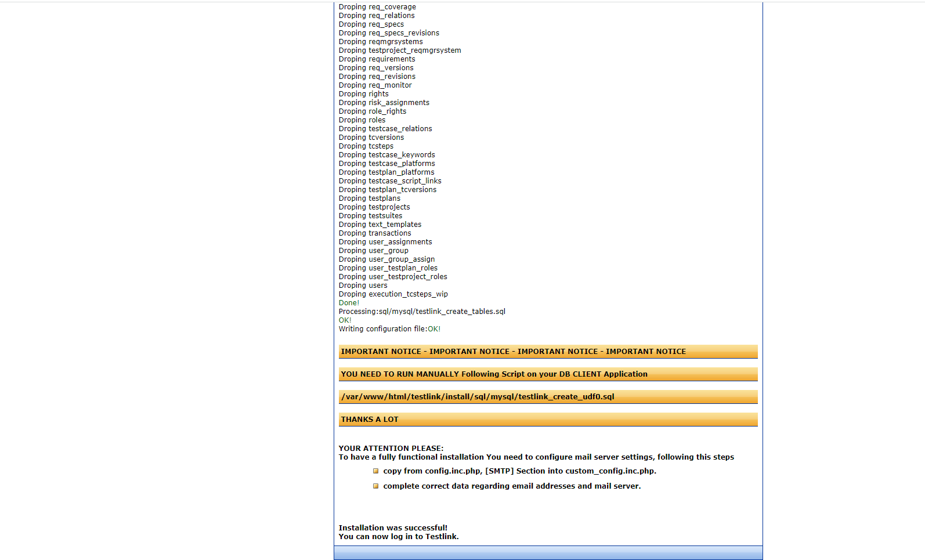This screenshot has width=925, height=560.
Task: Click the 'Dropping user_group' line
Action: [x=374, y=251]
